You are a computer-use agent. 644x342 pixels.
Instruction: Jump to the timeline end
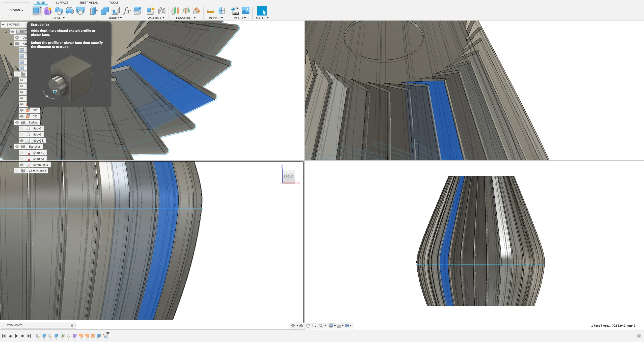click(x=29, y=336)
